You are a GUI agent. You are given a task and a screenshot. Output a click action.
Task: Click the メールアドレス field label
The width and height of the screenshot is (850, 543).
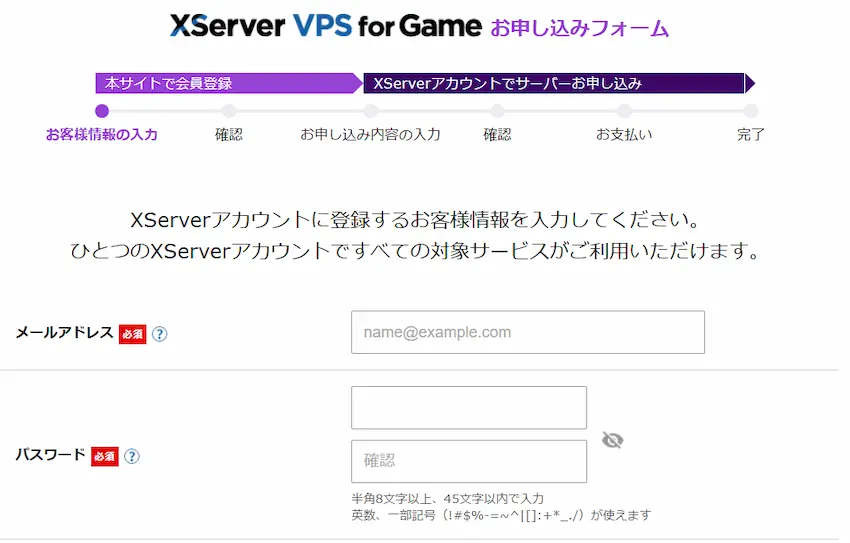[x=65, y=333]
